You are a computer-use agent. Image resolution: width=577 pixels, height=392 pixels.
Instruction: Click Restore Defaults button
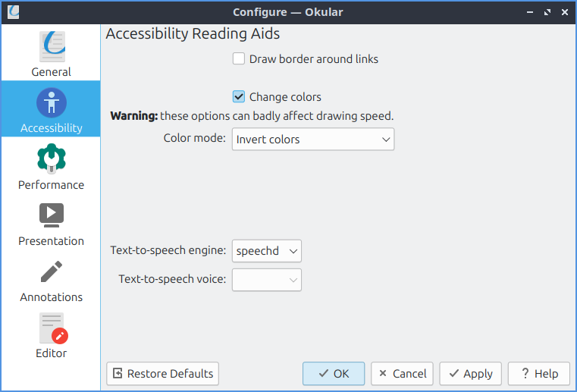tap(163, 373)
